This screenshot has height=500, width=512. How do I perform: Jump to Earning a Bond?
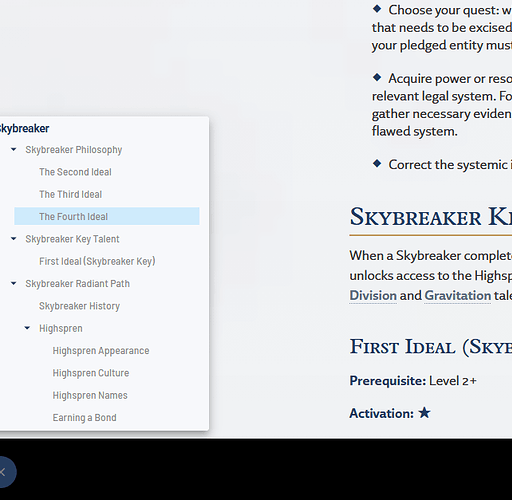coord(85,418)
